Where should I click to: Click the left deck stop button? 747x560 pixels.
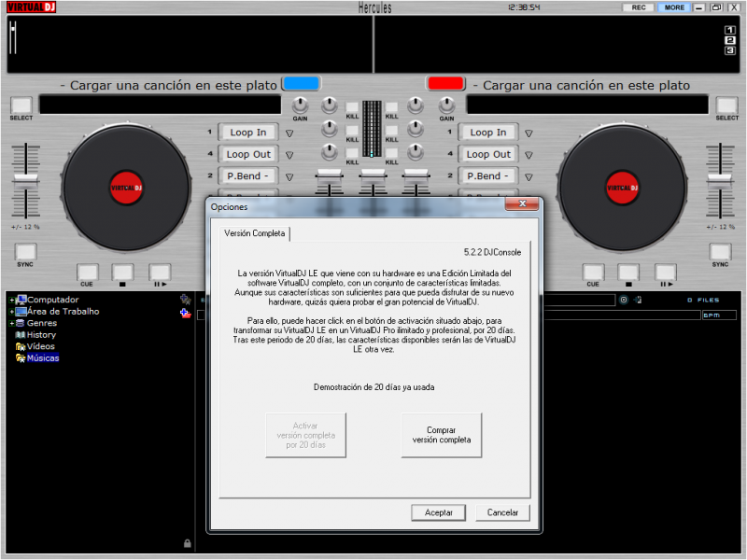(x=123, y=273)
